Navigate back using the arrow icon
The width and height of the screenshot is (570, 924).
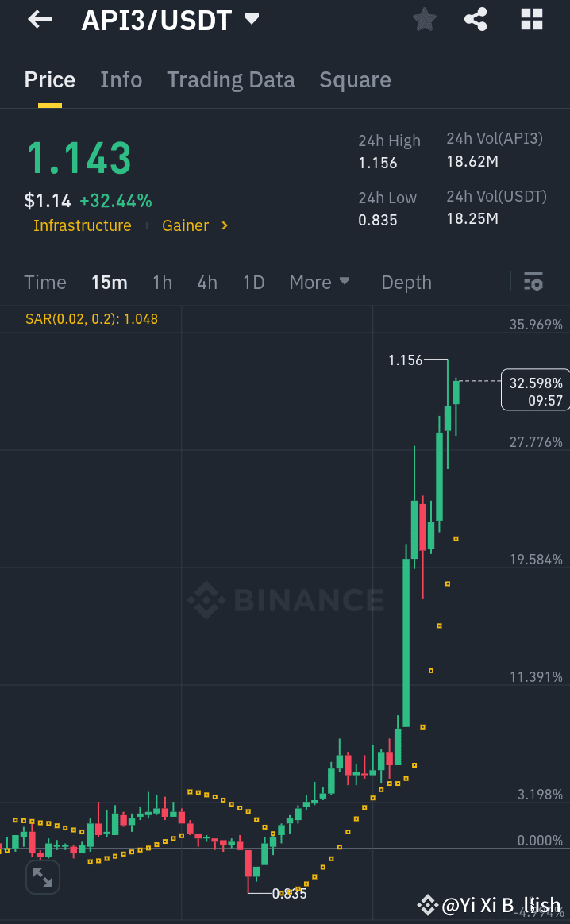39,19
